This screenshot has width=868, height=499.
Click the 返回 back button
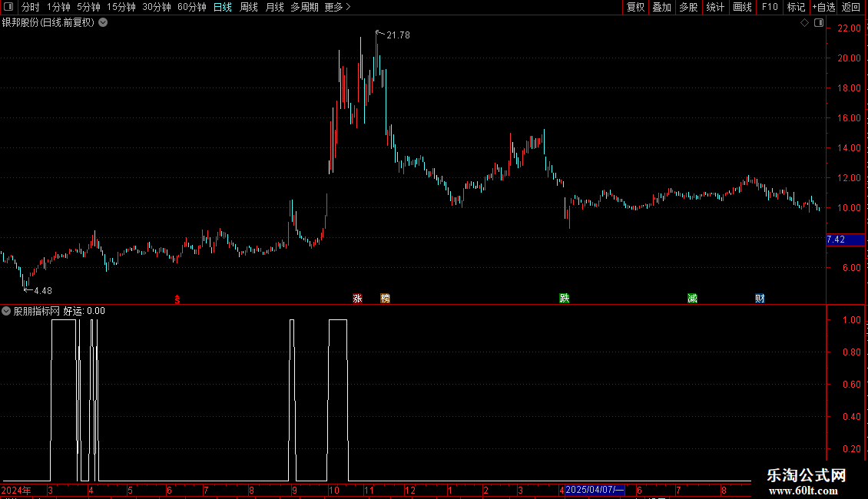(851, 7)
